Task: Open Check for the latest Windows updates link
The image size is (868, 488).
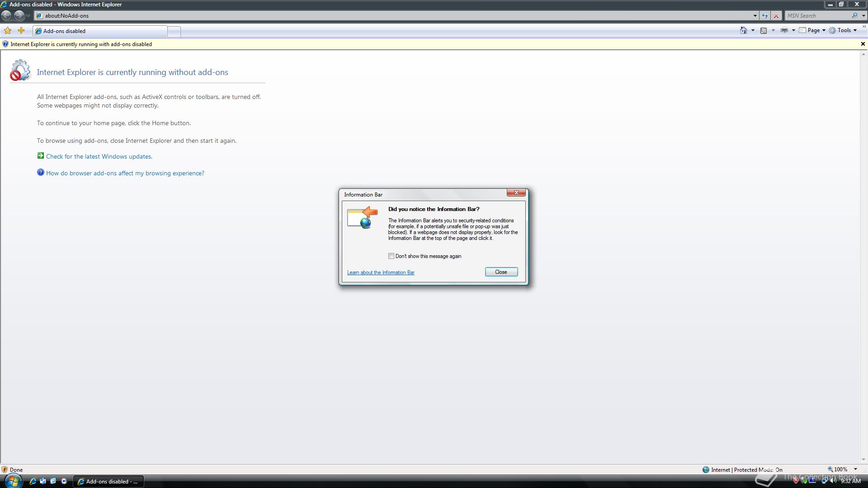Action: tap(99, 156)
